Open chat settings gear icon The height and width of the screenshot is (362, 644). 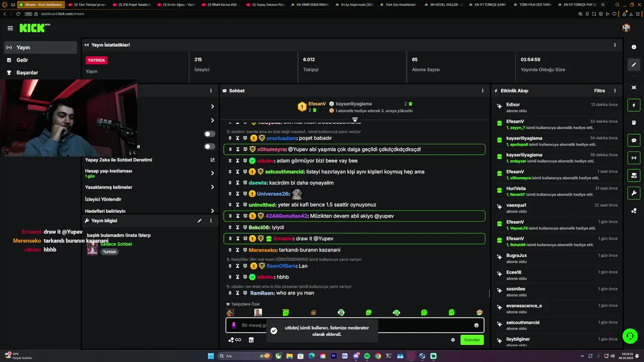[x=453, y=340]
